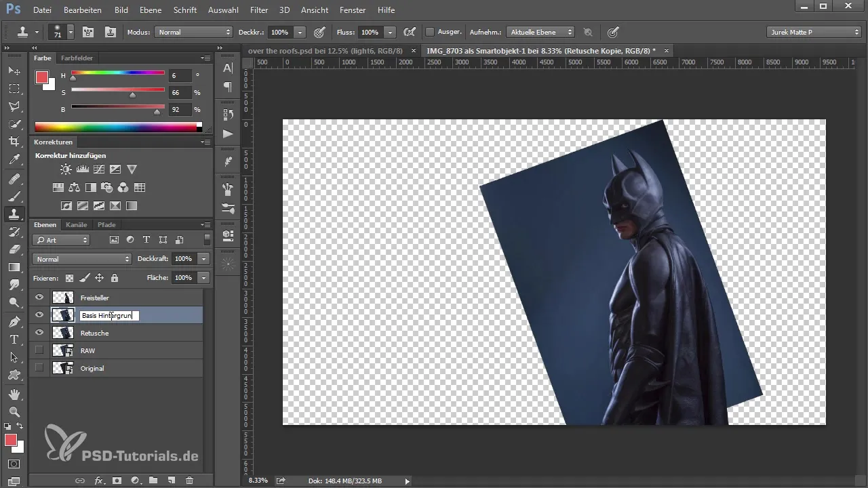
Task: Open the layer filter Art dropdown
Action: [61, 240]
